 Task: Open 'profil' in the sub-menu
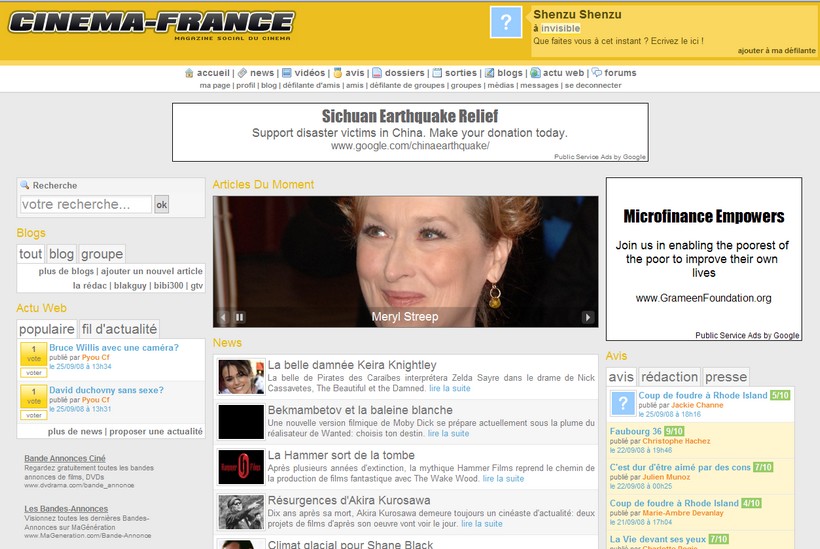tap(245, 85)
